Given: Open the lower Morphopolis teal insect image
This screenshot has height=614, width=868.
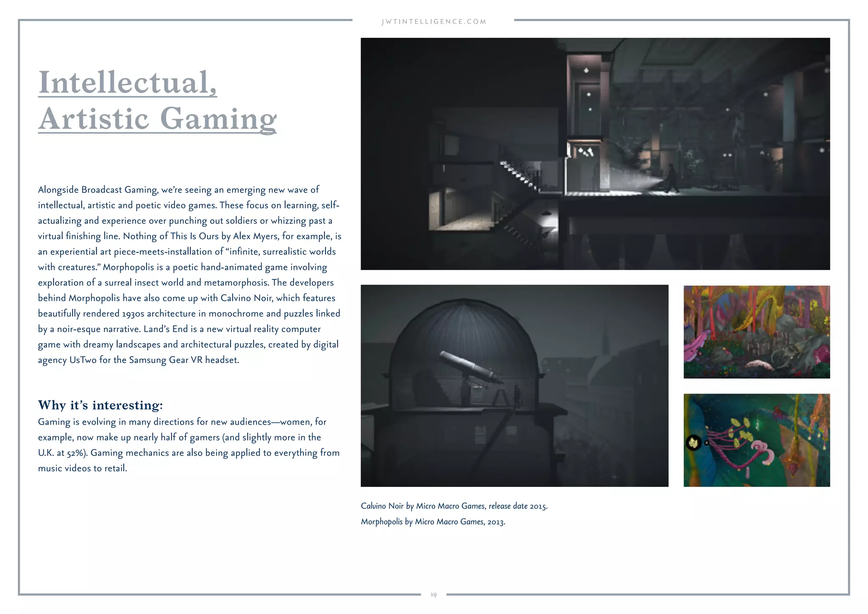Looking at the screenshot, I should 757,440.
